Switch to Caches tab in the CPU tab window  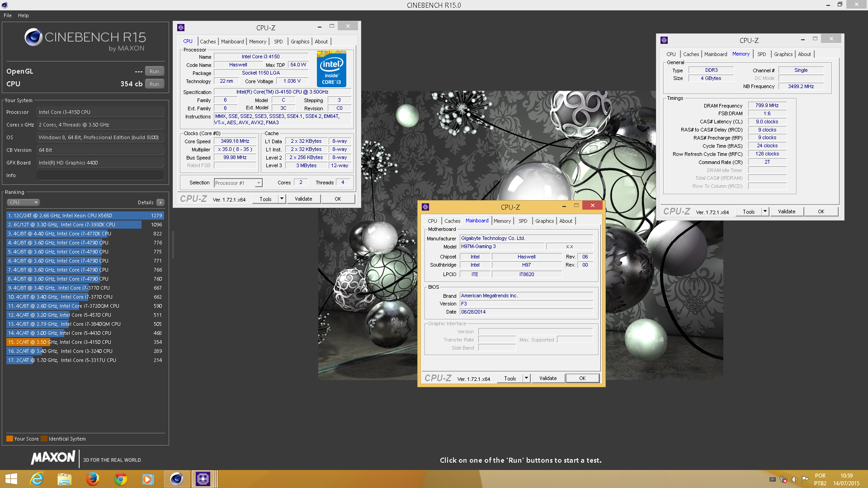208,42
